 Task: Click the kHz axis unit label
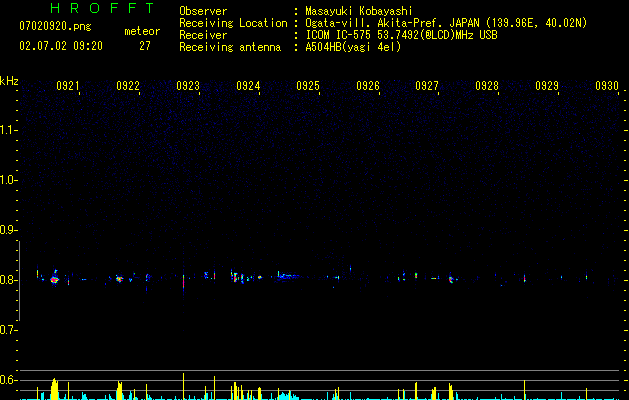pos(9,81)
